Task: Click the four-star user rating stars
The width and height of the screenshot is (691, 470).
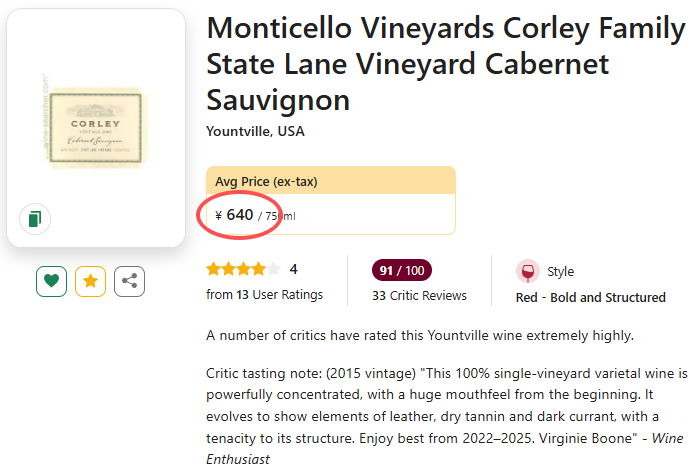Action: click(x=243, y=269)
